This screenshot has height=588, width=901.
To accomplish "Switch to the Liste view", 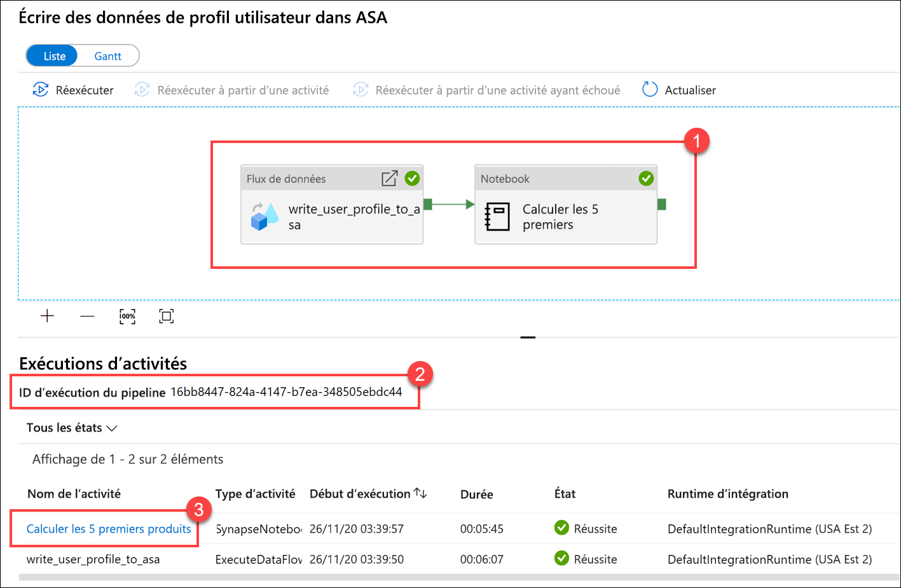I will click(x=52, y=56).
